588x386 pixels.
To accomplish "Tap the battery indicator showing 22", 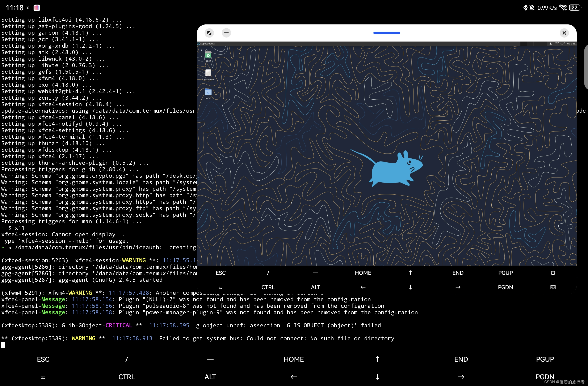I will click(x=575, y=8).
